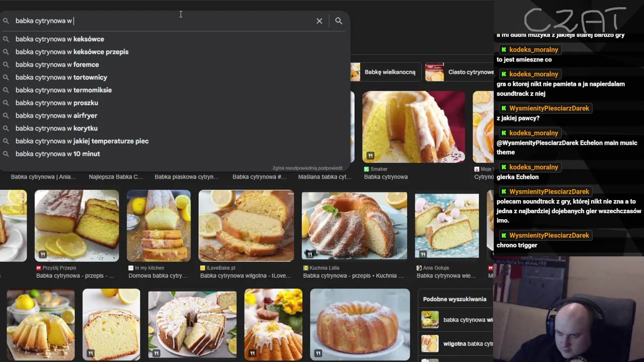Open the Przyślij Przepis loaf image
The image size is (644, 362).
click(x=76, y=226)
